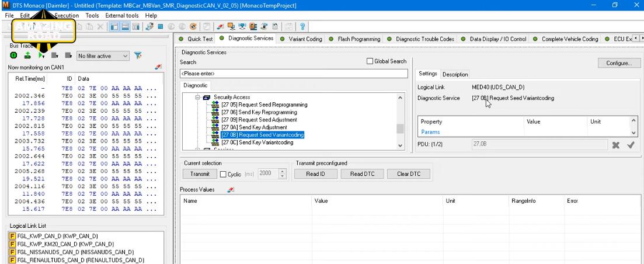Viewport: 644px width, 264px height.
Task: Clear Process Values with the eraser icon
Action: pos(231,190)
